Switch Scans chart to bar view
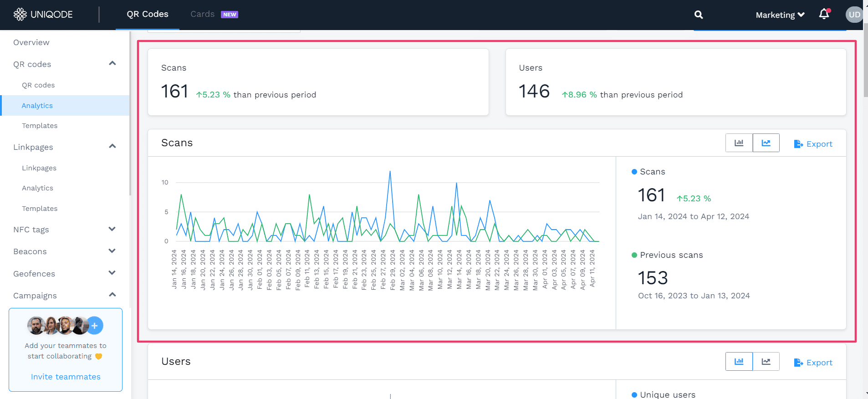Screen dimensions: 868x399 click(x=739, y=143)
